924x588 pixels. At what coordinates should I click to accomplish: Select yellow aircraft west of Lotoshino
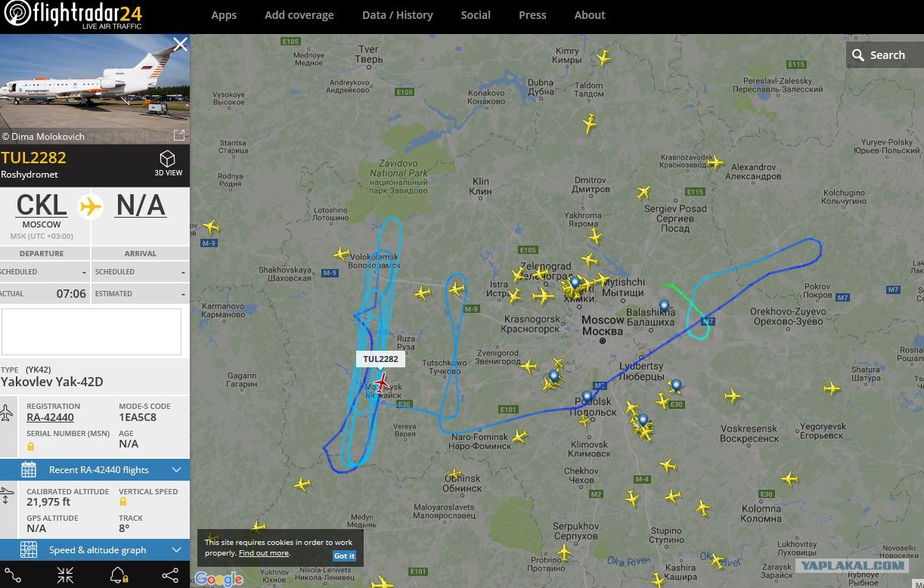212,226
